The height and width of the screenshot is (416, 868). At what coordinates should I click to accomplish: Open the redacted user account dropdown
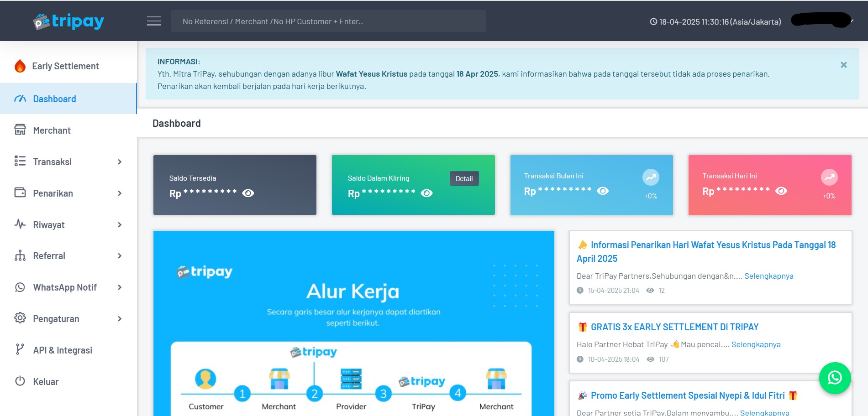click(822, 21)
